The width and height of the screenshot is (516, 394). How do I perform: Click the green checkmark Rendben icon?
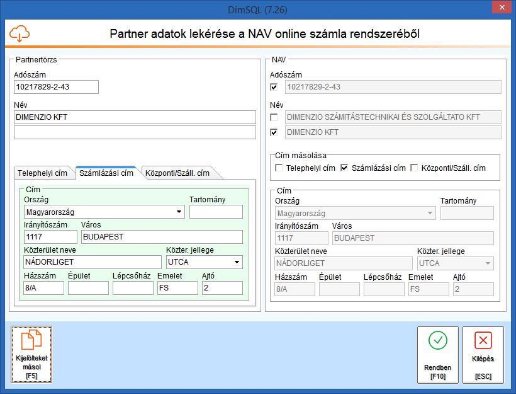(438, 341)
